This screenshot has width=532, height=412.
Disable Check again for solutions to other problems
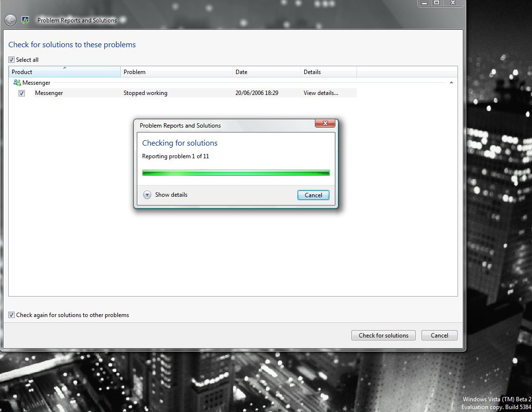(12, 315)
